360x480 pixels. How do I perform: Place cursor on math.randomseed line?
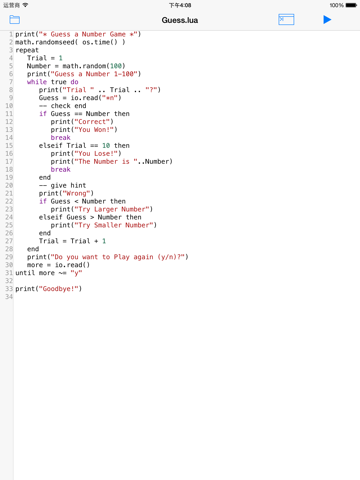click(x=70, y=42)
